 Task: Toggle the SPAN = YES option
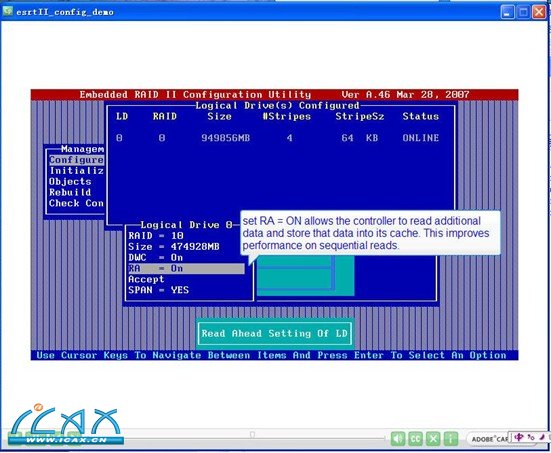pyautogui.click(x=158, y=290)
